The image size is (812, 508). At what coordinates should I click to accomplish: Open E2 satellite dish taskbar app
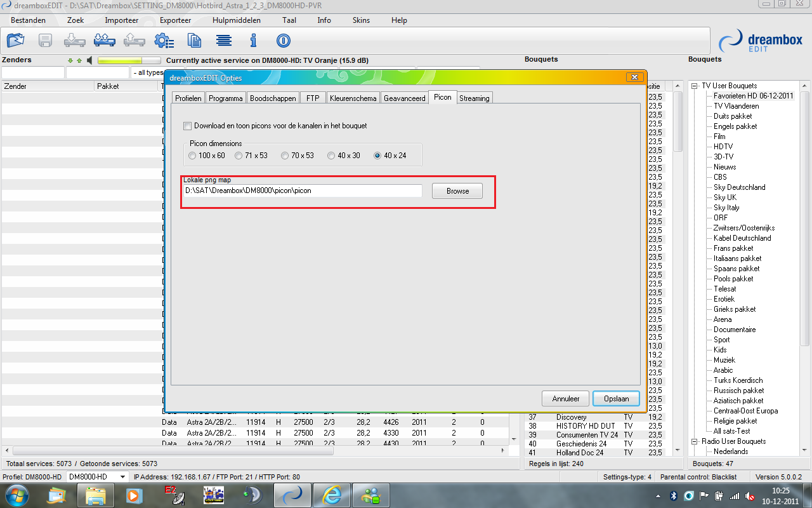[x=174, y=495]
